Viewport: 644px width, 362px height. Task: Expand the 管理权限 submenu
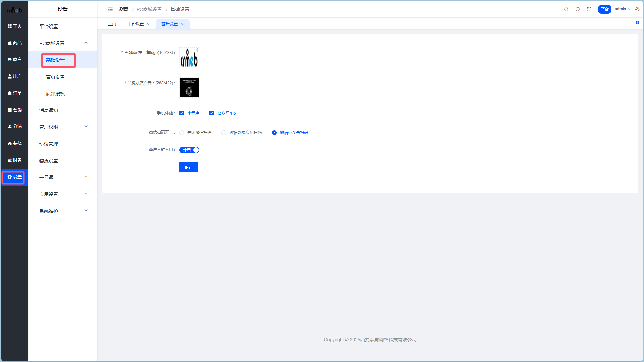pos(63,127)
